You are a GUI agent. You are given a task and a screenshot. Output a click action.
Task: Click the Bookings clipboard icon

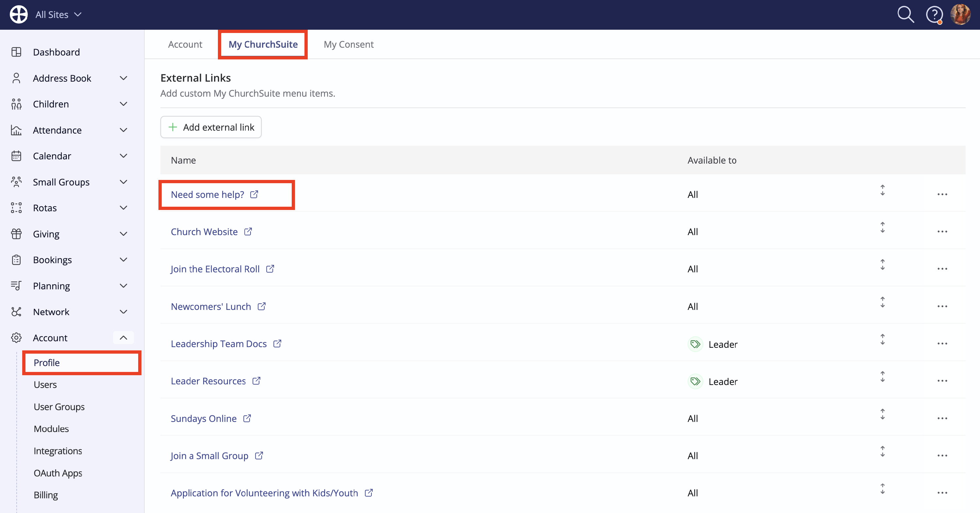(16, 260)
